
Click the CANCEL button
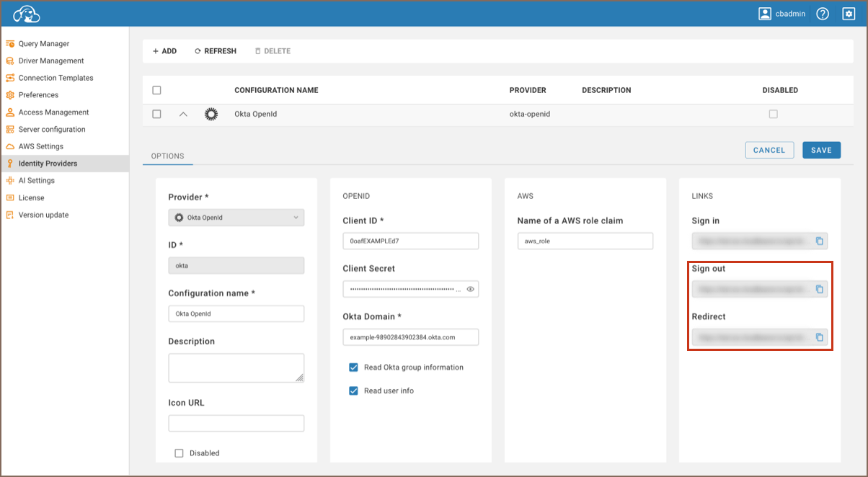tap(769, 150)
